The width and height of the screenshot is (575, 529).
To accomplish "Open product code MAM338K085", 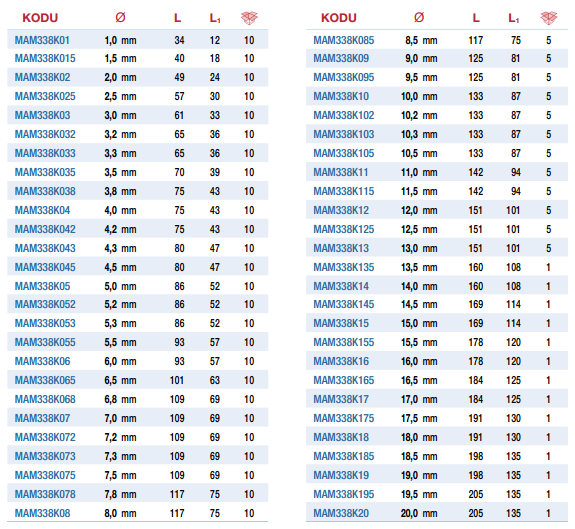I will tap(344, 40).
